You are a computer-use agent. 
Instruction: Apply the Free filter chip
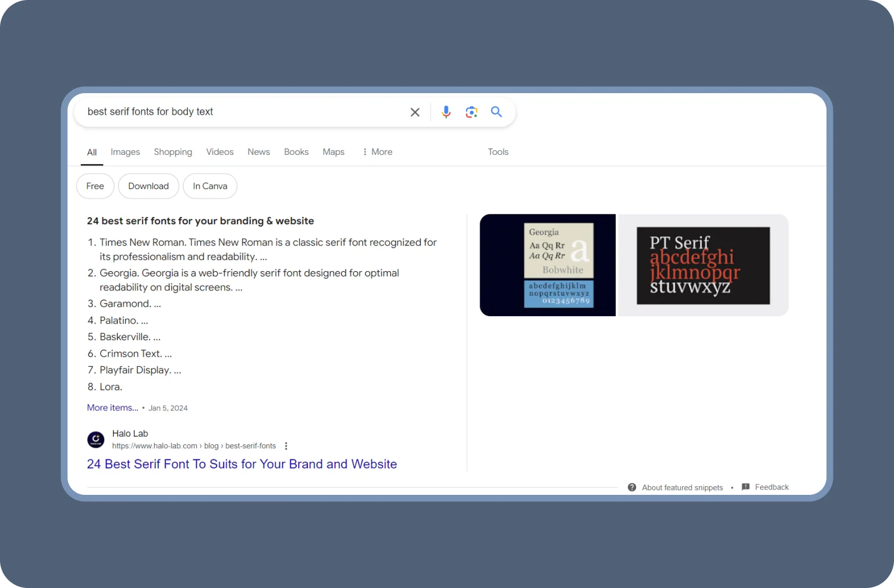95,186
